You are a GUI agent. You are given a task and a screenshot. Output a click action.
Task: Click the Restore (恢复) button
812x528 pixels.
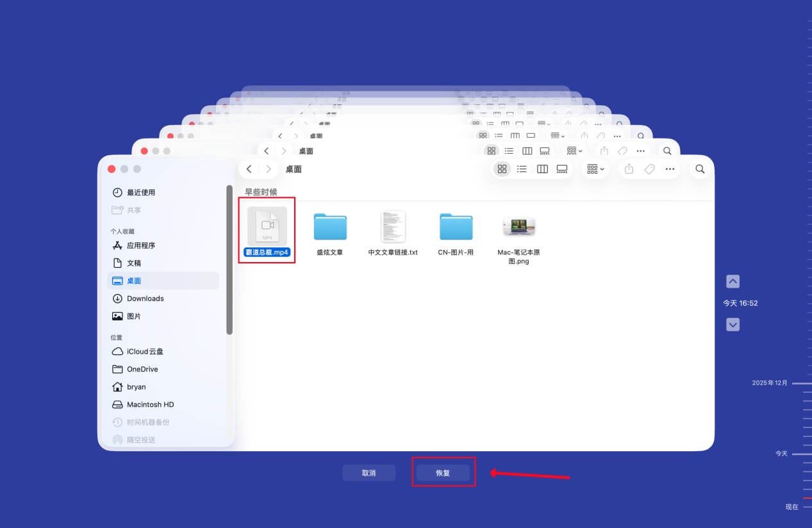443,473
